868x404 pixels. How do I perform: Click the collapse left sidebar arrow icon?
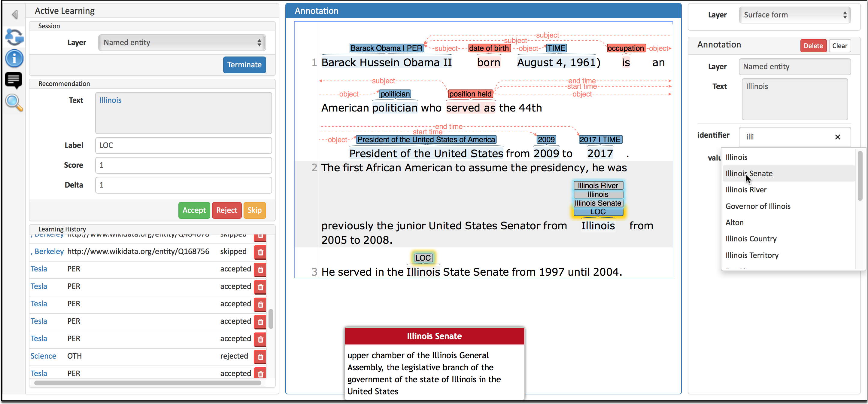(15, 14)
